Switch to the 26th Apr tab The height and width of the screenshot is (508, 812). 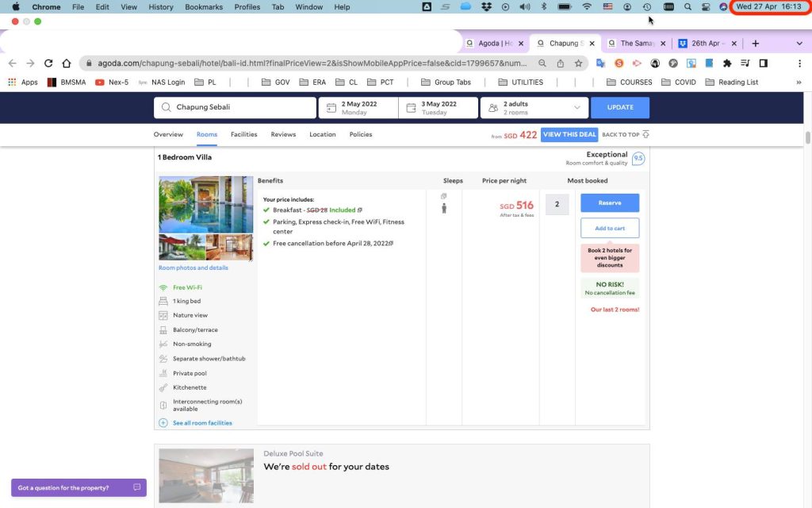(x=708, y=44)
